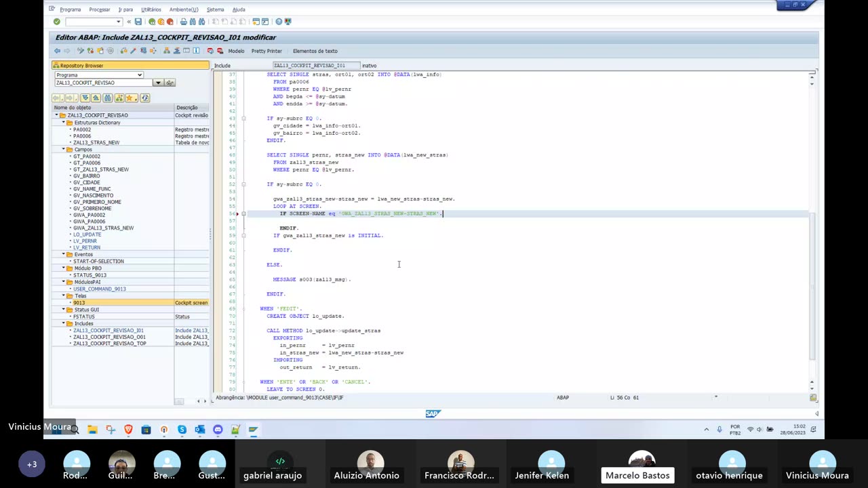
Task: Click the Include name field ZAL13_COCKPIT_REVISAO_I01
Action: click(315, 66)
